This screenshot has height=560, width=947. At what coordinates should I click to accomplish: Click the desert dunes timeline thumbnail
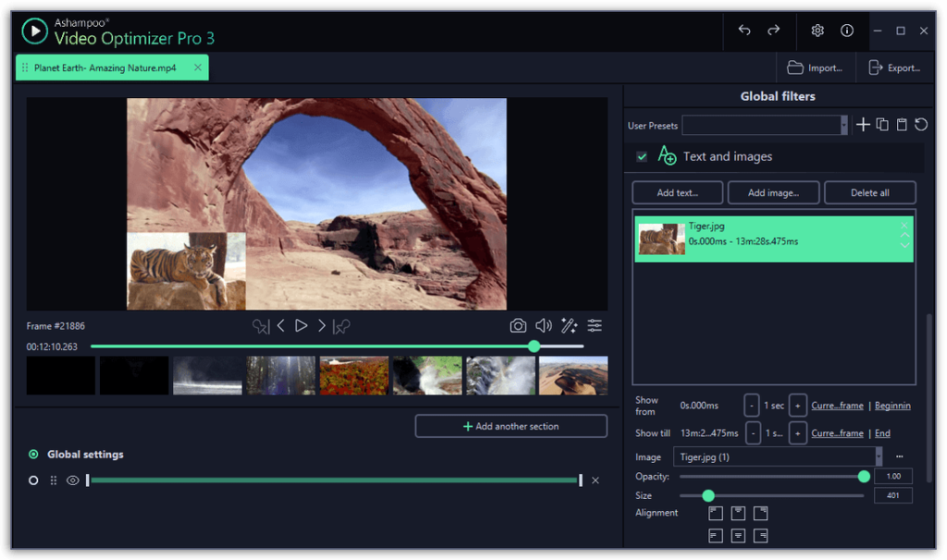[x=573, y=375]
